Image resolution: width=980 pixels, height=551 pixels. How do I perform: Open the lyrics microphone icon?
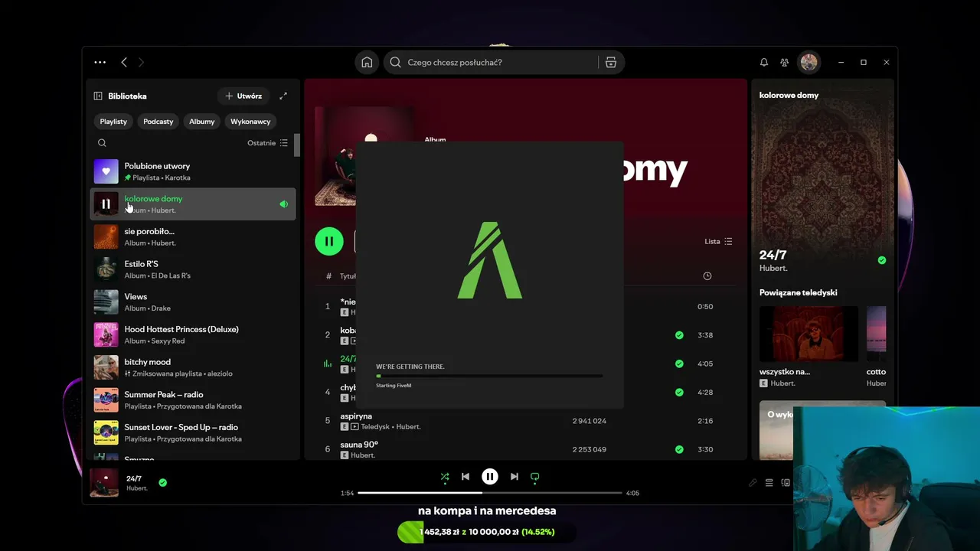(x=753, y=483)
